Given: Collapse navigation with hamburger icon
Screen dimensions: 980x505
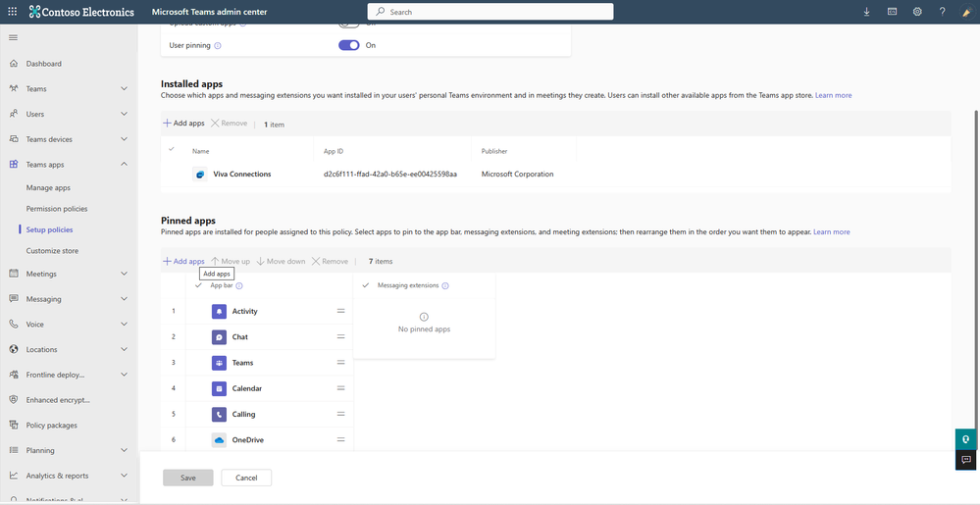Looking at the screenshot, I should [x=13, y=37].
